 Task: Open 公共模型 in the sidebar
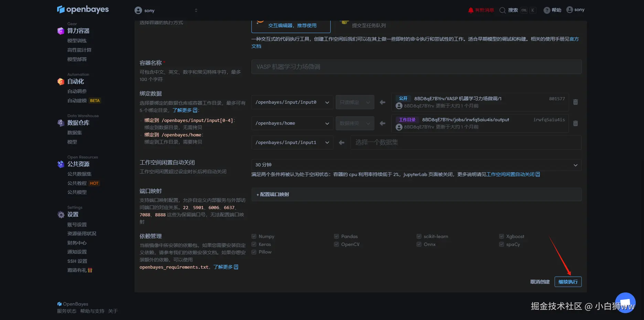point(77,192)
